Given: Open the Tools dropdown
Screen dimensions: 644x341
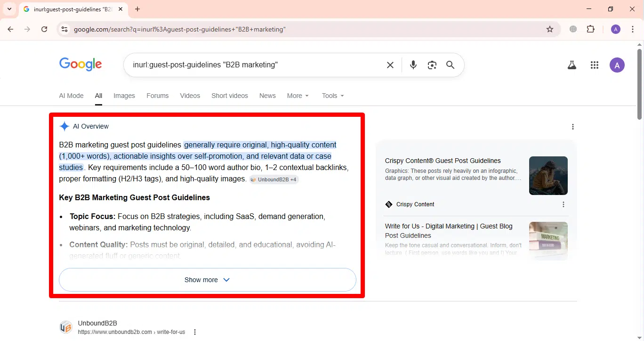Looking at the screenshot, I should pos(333,96).
